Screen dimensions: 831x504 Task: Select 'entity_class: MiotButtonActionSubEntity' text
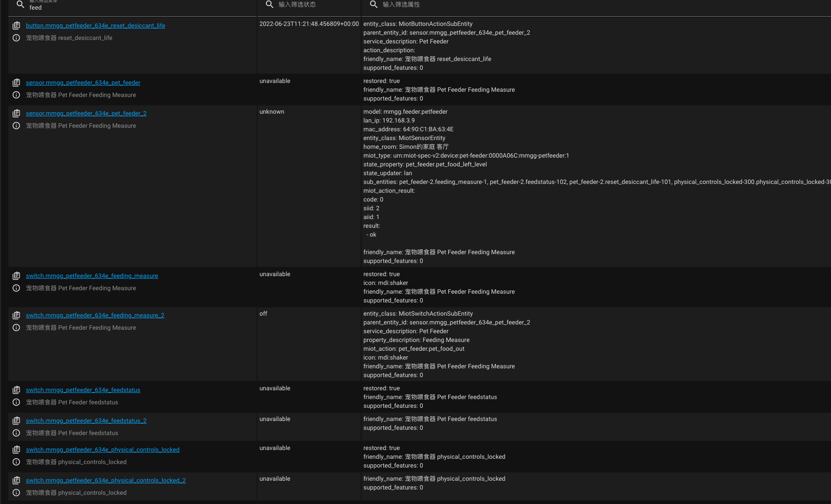(x=418, y=24)
